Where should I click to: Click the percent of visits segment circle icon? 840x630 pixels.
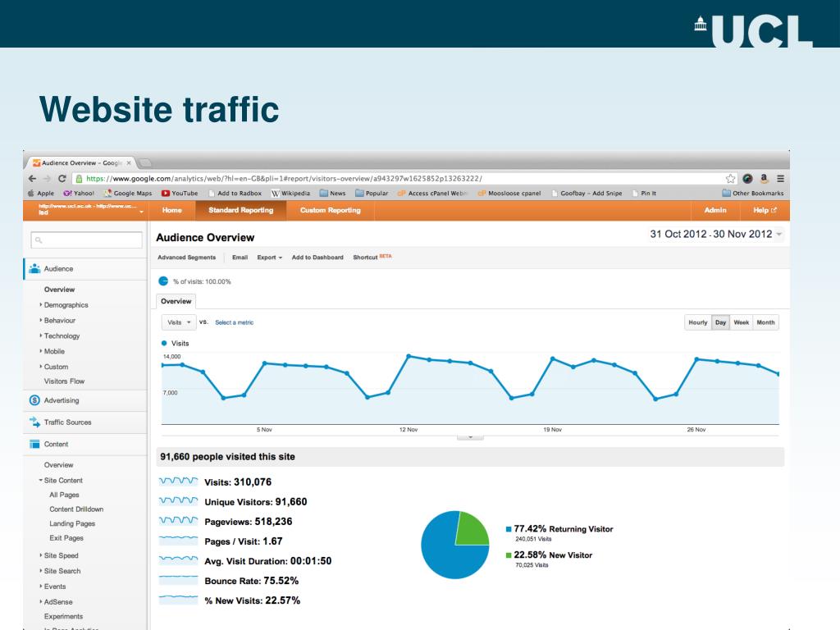pos(163,281)
